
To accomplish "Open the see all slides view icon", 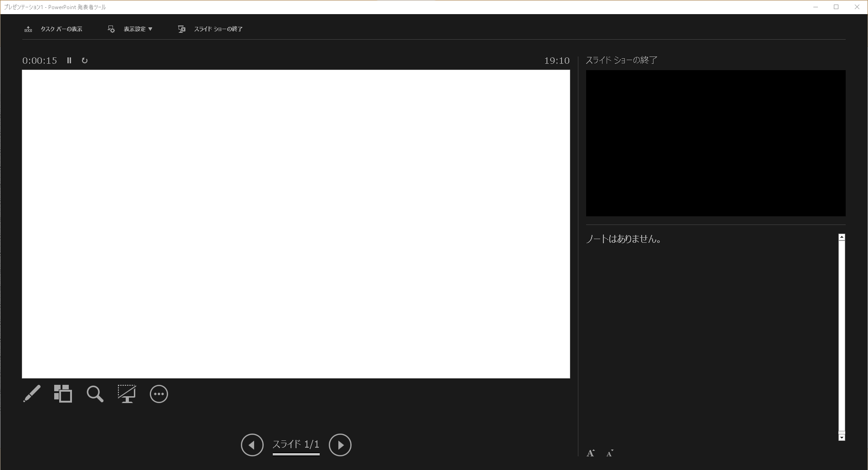I will [63, 394].
